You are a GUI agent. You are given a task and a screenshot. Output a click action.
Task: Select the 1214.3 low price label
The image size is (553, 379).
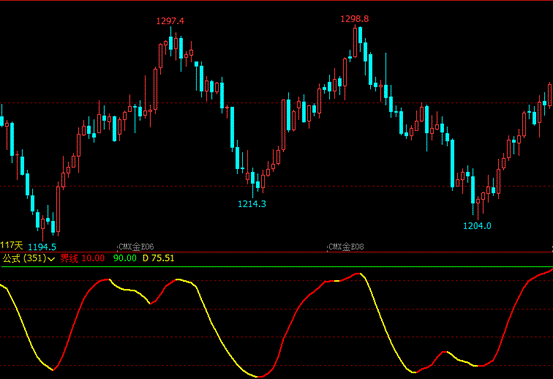click(252, 204)
